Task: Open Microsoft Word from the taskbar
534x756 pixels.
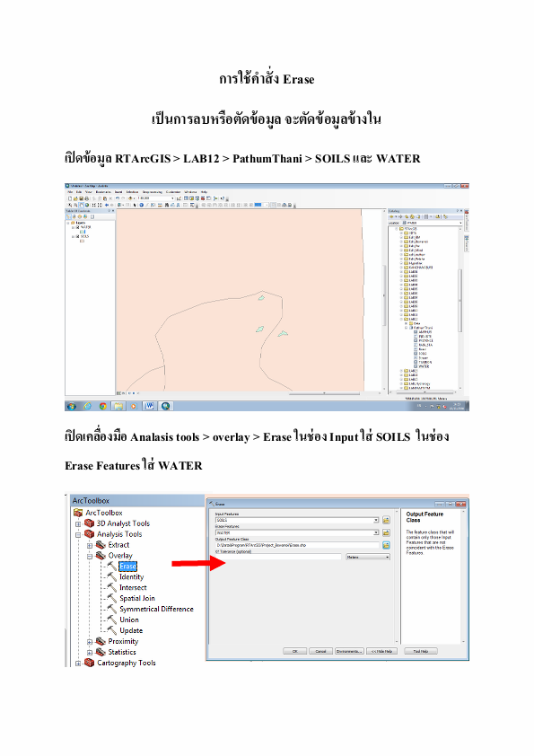Action: [x=149, y=406]
